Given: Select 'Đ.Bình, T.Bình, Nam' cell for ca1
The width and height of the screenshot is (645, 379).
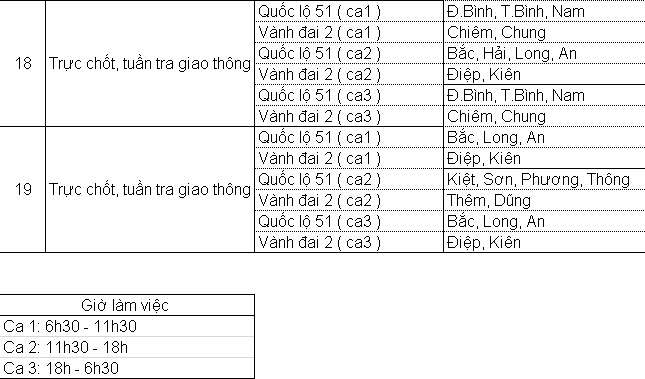Looking at the screenshot, I should coord(544,11).
